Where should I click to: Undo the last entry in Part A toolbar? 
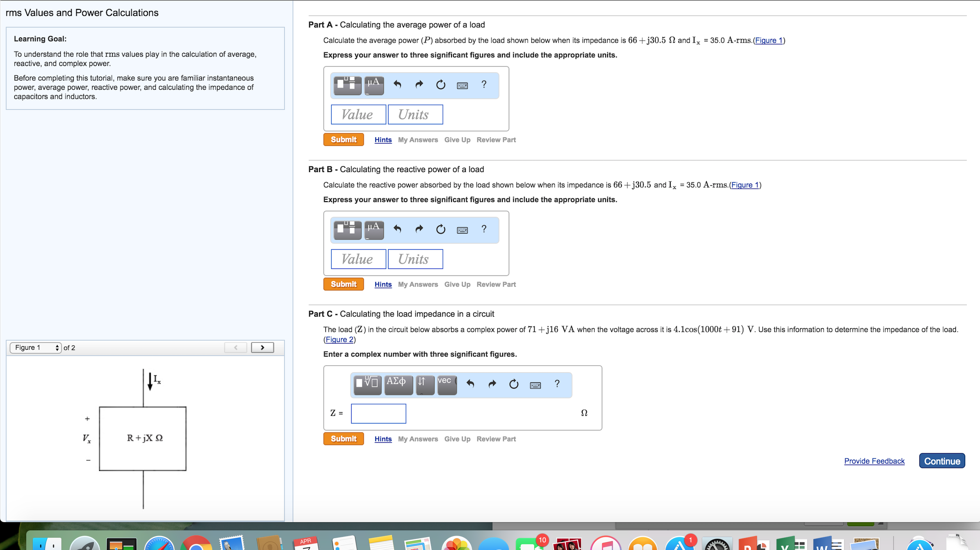click(397, 85)
